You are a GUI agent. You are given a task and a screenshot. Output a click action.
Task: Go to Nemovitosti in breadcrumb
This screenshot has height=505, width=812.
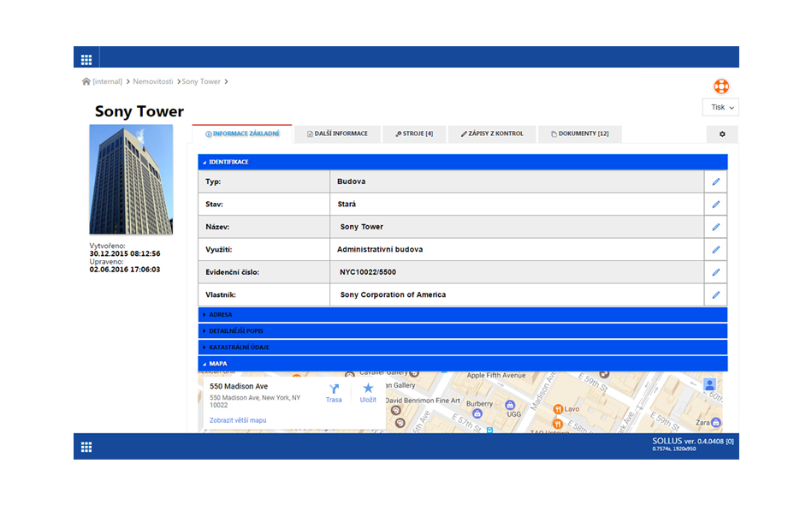pos(152,82)
